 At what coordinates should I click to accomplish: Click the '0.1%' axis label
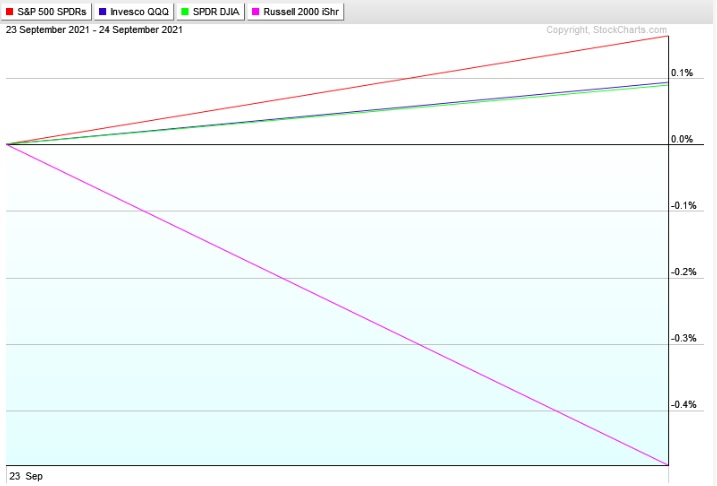coord(682,73)
